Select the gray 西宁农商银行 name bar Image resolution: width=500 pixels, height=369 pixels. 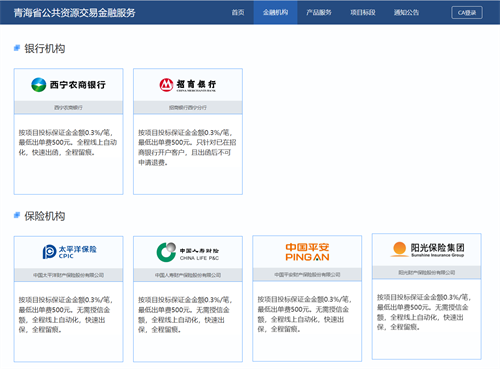(68, 107)
